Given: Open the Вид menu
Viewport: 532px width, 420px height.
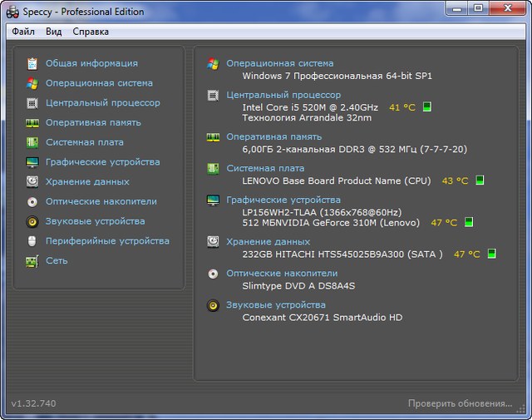Looking at the screenshot, I should 54,32.
